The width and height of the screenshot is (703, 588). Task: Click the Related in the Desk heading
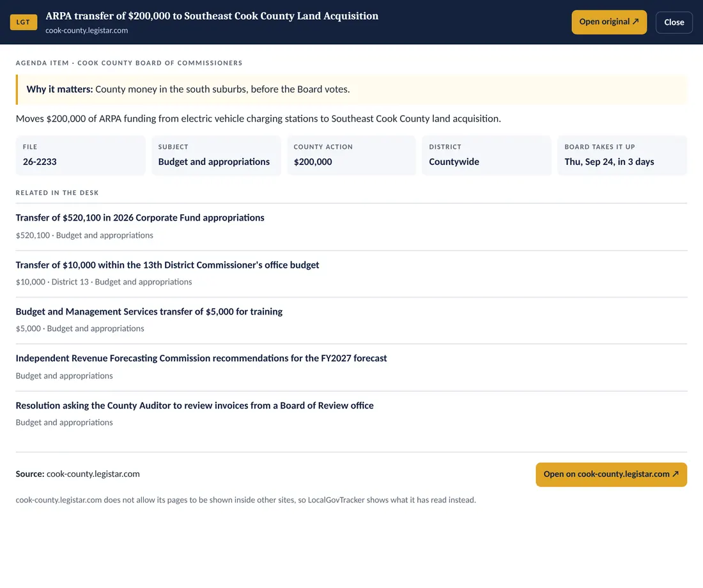(x=57, y=193)
